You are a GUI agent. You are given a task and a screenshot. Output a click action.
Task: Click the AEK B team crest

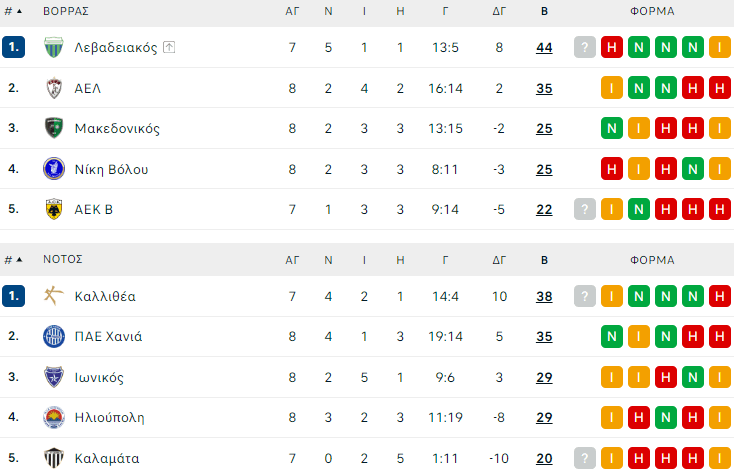click(54, 209)
